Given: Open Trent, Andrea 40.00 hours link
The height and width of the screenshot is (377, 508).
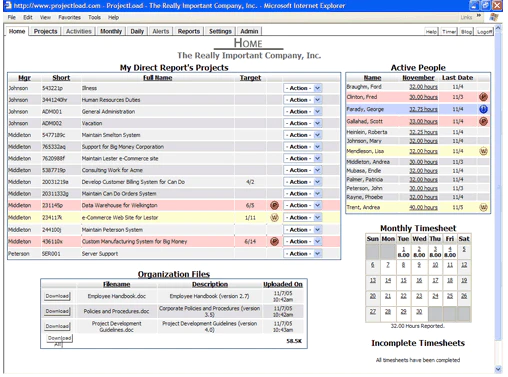Looking at the screenshot, I should coord(423,207).
